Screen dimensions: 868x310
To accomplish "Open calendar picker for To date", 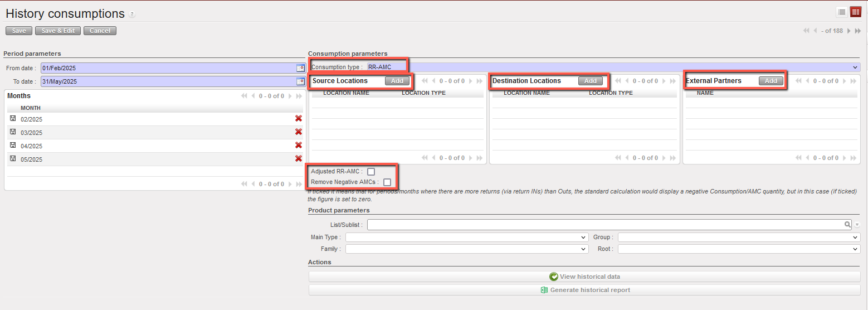I will pyautogui.click(x=300, y=81).
